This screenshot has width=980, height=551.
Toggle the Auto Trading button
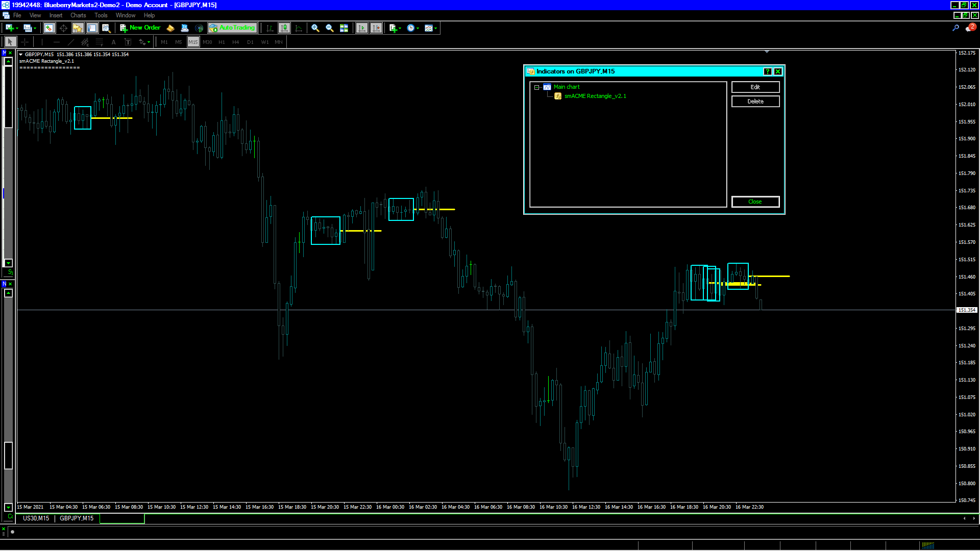point(232,28)
